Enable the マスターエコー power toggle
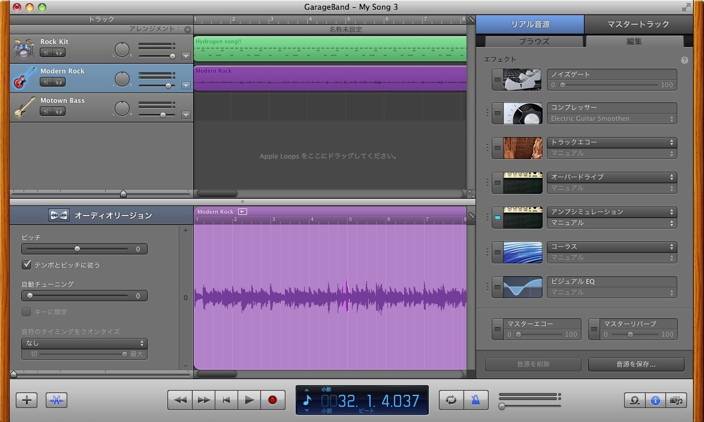The image size is (704, 422). [x=497, y=329]
